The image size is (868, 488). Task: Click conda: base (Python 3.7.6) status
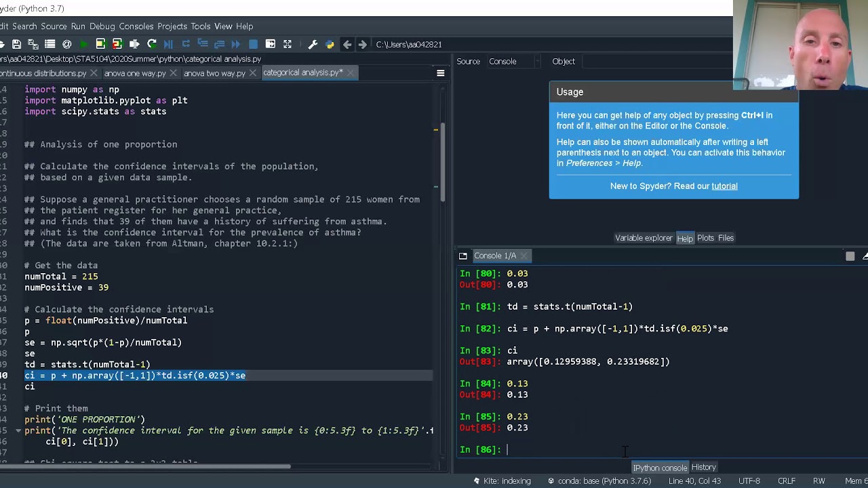[x=599, y=481]
